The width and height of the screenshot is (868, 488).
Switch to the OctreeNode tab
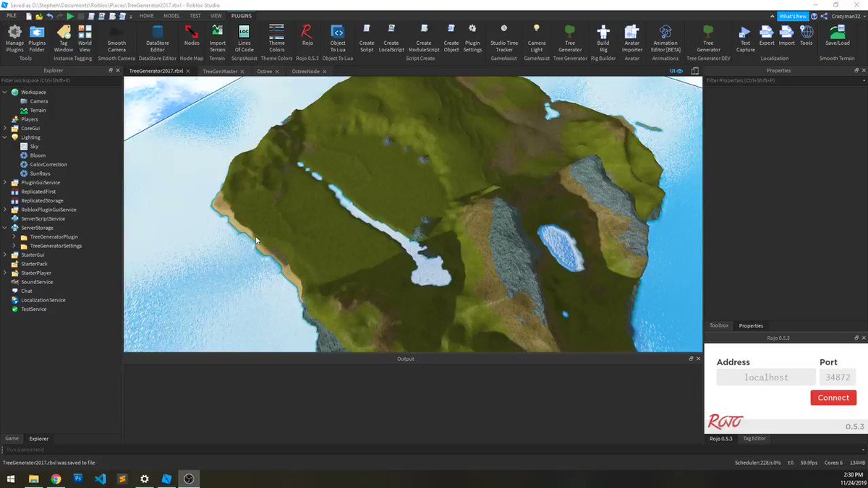305,72
